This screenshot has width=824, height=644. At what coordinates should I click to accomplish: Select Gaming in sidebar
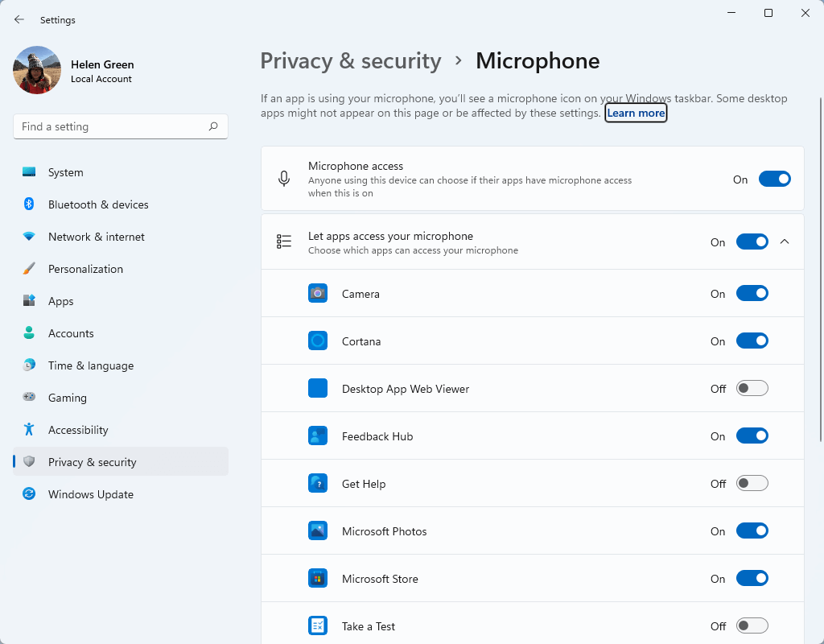[121, 397]
